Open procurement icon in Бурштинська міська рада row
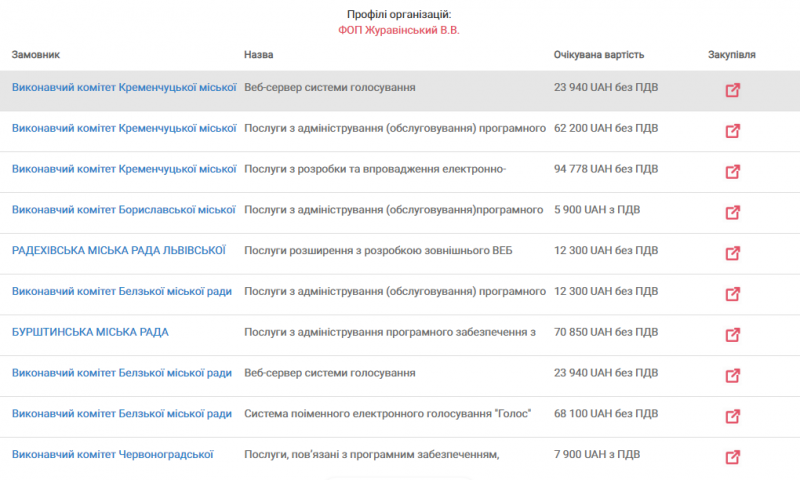 [733, 335]
